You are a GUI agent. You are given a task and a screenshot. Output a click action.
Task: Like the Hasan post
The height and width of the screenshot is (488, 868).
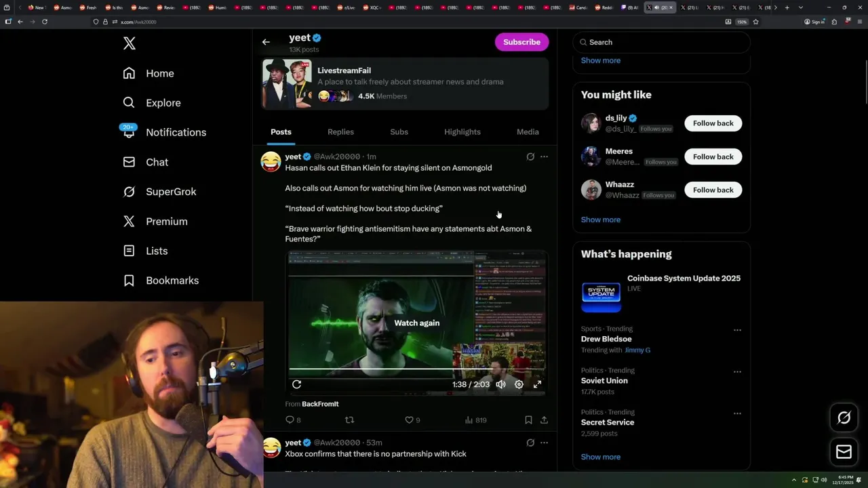point(412,420)
